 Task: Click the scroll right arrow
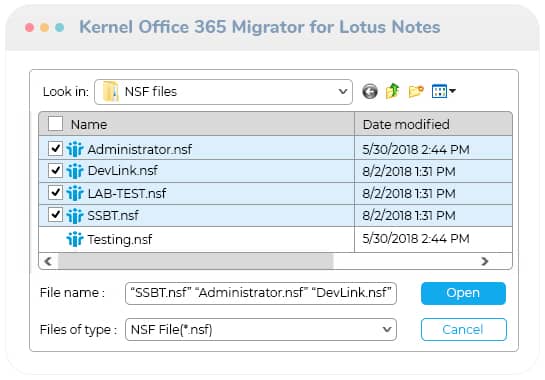click(x=485, y=261)
